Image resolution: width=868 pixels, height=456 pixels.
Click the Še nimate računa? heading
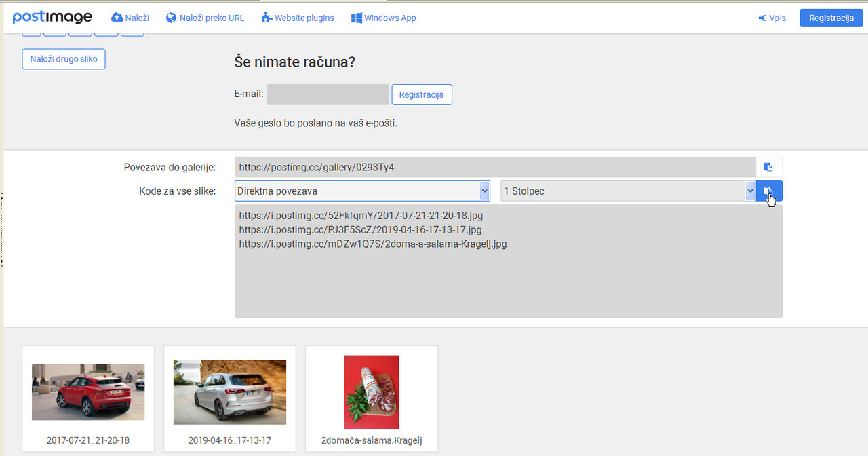point(295,62)
